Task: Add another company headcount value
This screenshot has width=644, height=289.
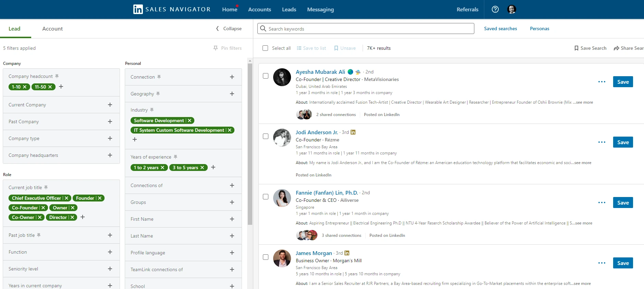Action: pos(61,86)
